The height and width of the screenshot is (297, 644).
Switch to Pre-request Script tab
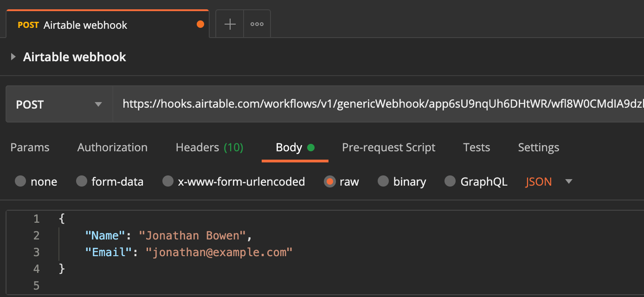pos(389,148)
